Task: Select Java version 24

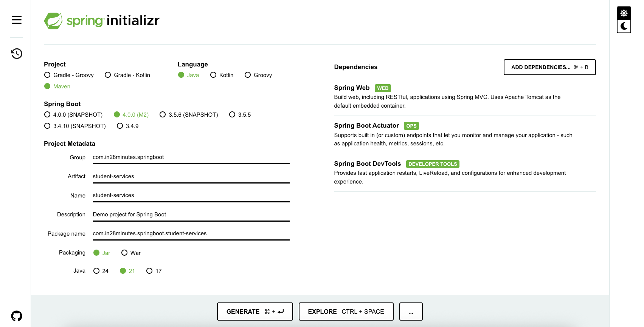Action: 97,271
